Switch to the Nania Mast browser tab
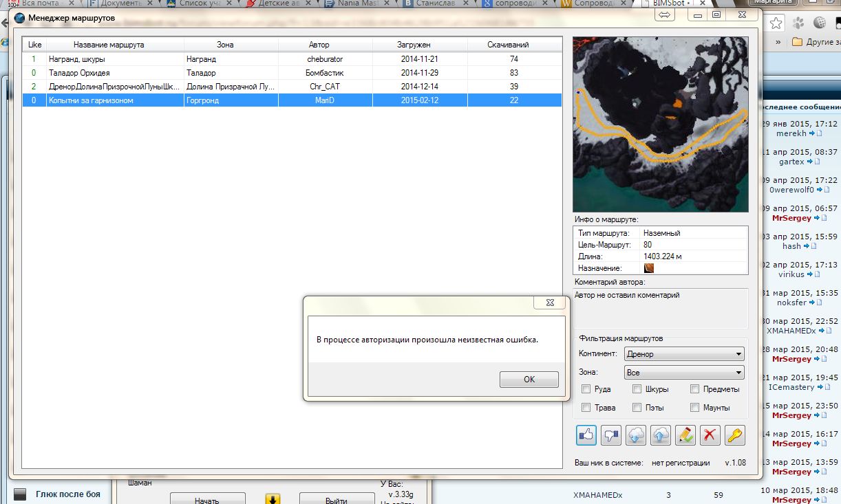The height and width of the screenshot is (504, 841). 356,3
